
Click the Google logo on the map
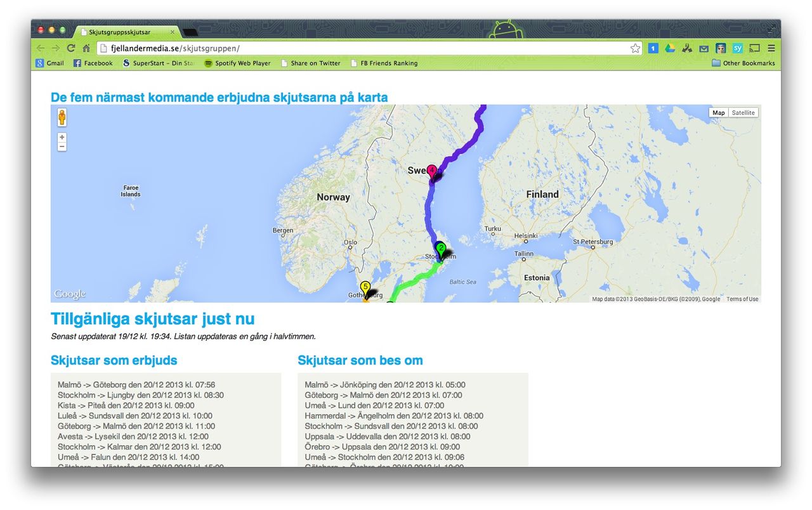coord(70,294)
